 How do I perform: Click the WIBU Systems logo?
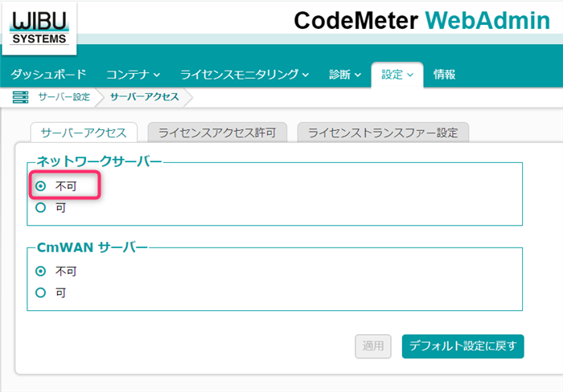pos(39,28)
